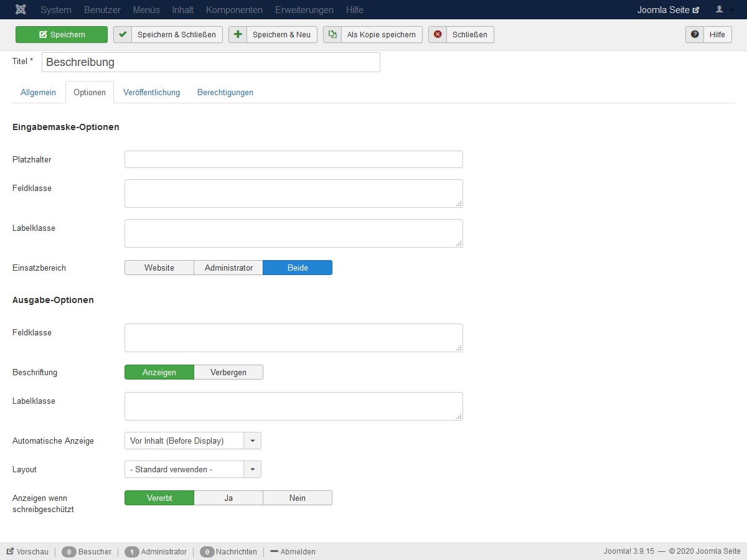The height and width of the screenshot is (560, 747).
Task: Set Einsatzbereich to Administrator
Action: [x=228, y=268]
